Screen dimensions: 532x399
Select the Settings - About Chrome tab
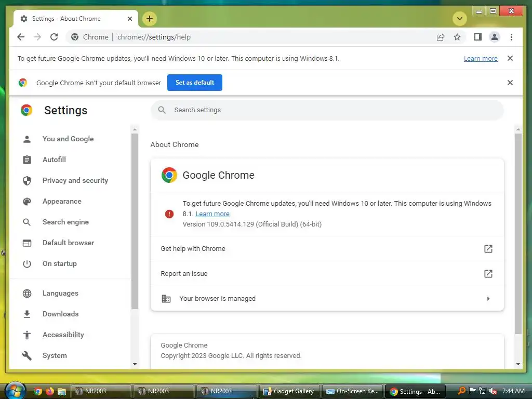pyautogui.click(x=76, y=19)
